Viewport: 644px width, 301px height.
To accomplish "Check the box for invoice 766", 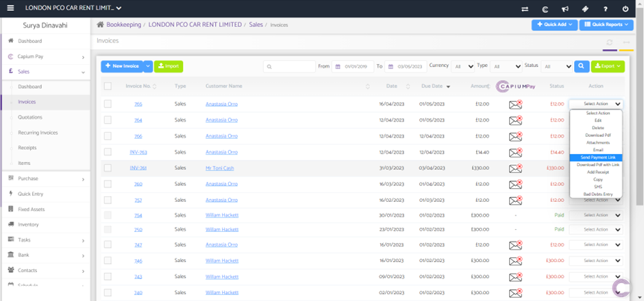I will pyautogui.click(x=108, y=135).
